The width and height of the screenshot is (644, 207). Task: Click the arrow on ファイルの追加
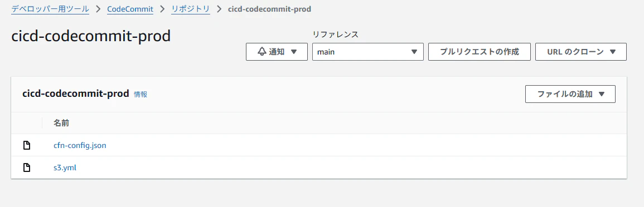602,94
